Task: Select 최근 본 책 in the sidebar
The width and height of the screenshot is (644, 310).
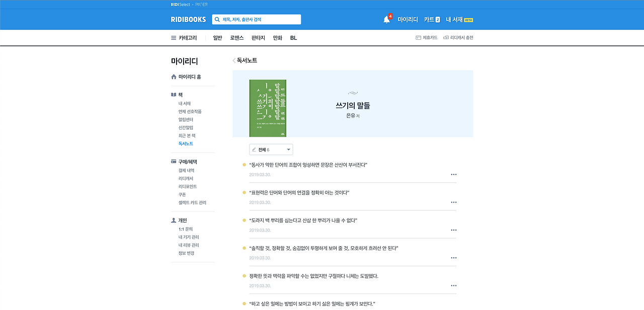Action: point(187,136)
